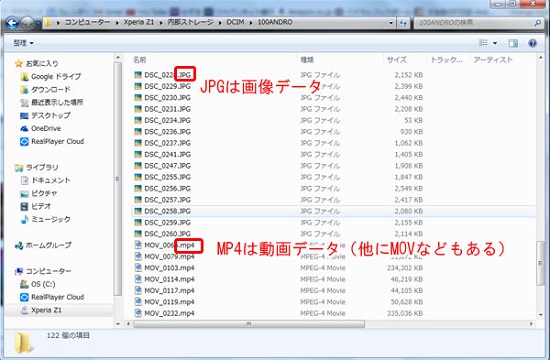Select file MOV_0119.mp4
The height and width of the screenshot is (360, 550).
tap(169, 302)
